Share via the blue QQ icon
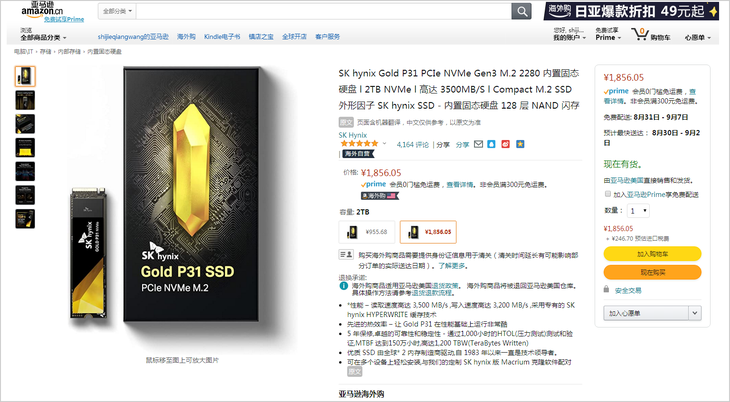 (x=491, y=144)
